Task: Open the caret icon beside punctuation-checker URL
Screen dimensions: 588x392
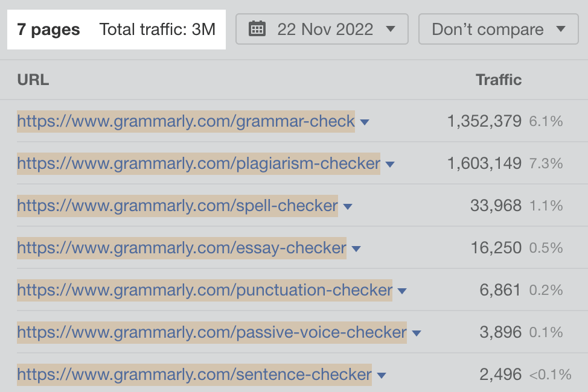Action: coord(402,290)
